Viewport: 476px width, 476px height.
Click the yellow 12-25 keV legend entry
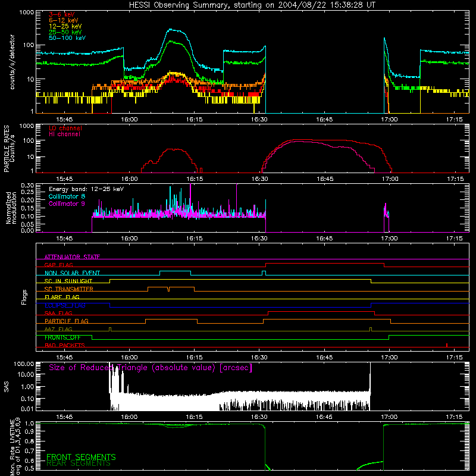65,26
